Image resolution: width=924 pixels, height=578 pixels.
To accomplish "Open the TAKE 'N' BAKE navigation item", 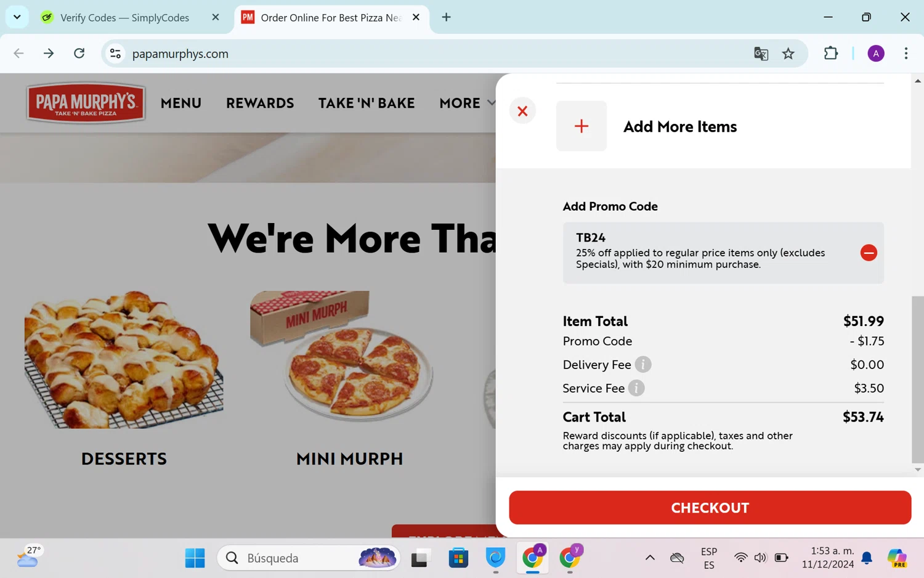I will pyautogui.click(x=367, y=103).
